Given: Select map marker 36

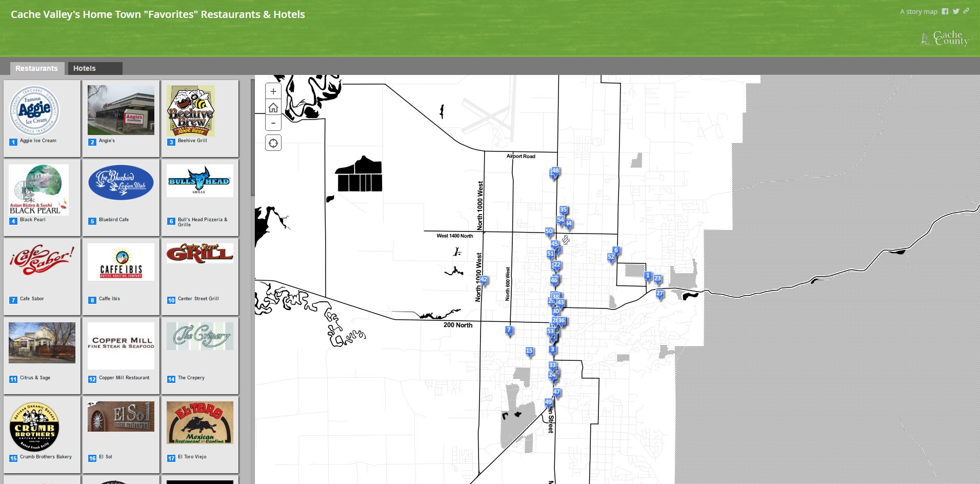Looking at the screenshot, I should pos(561,321).
